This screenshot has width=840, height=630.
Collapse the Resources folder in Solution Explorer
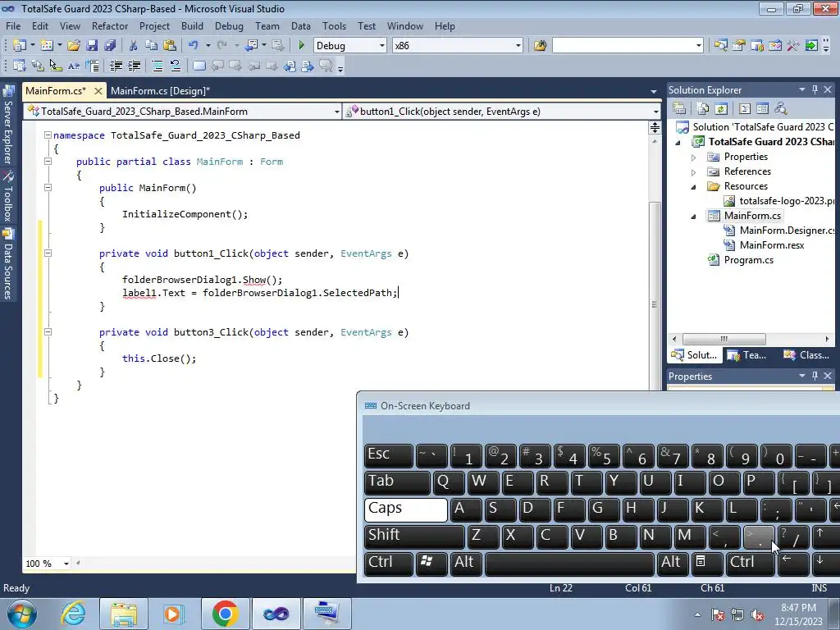[693, 187]
